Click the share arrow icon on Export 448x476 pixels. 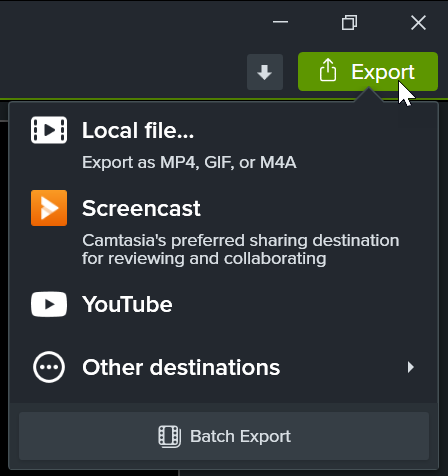328,70
